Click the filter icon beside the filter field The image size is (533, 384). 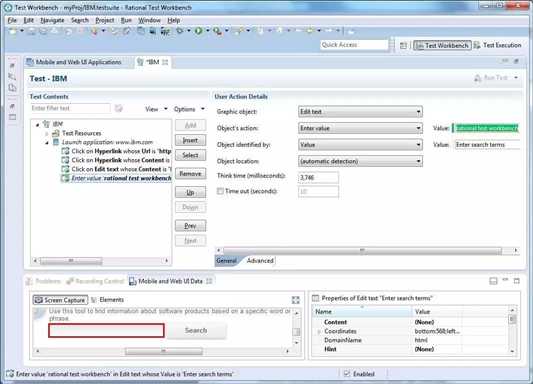[x=118, y=108]
